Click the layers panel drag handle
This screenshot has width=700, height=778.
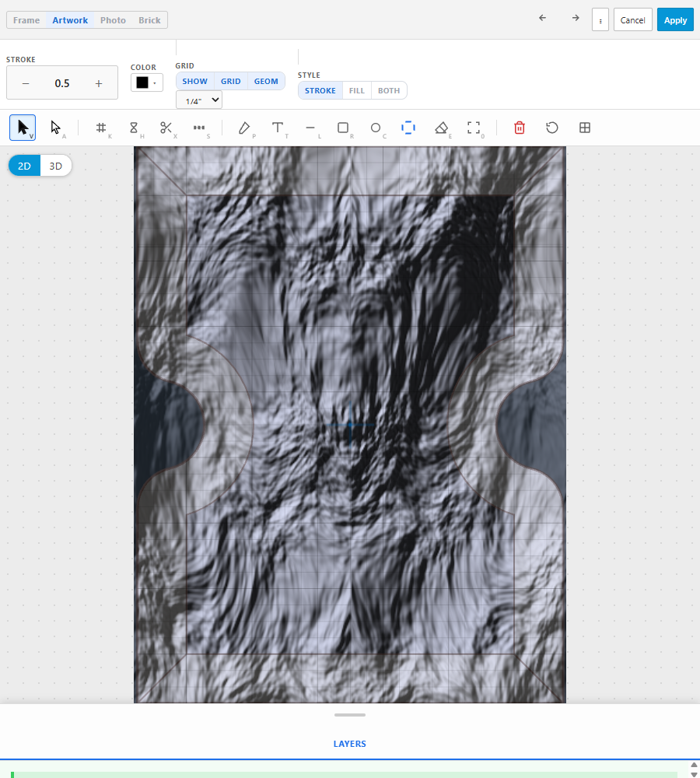[350, 715]
